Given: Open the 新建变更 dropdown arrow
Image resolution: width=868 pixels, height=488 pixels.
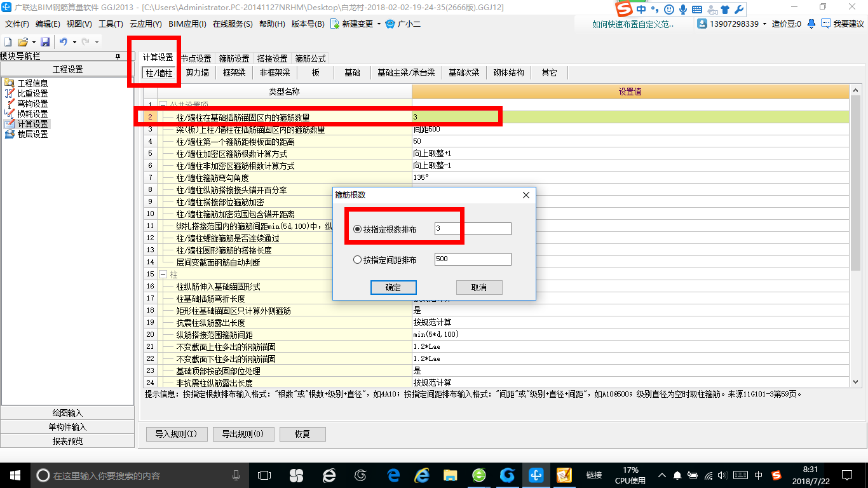Looking at the screenshot, I should pyautogui.click(x=379, y=24).
